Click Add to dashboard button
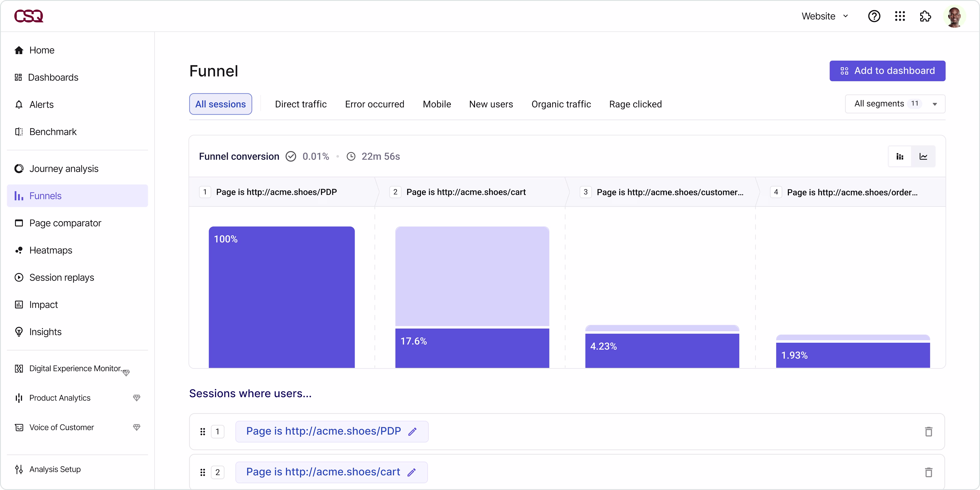This screenshot has width=980, height=490. tap(887, 71)
